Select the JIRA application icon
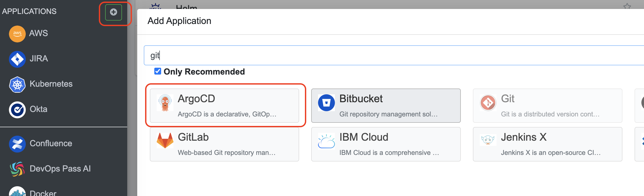644x196 pixels. click(17, 59)
